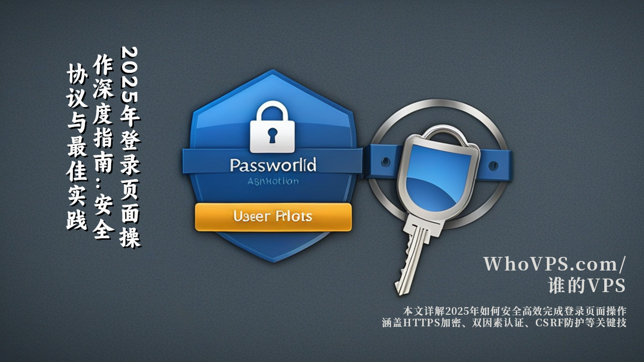Click the keyhole inside the padlock
644x362 pixels.
click(272, 136)
